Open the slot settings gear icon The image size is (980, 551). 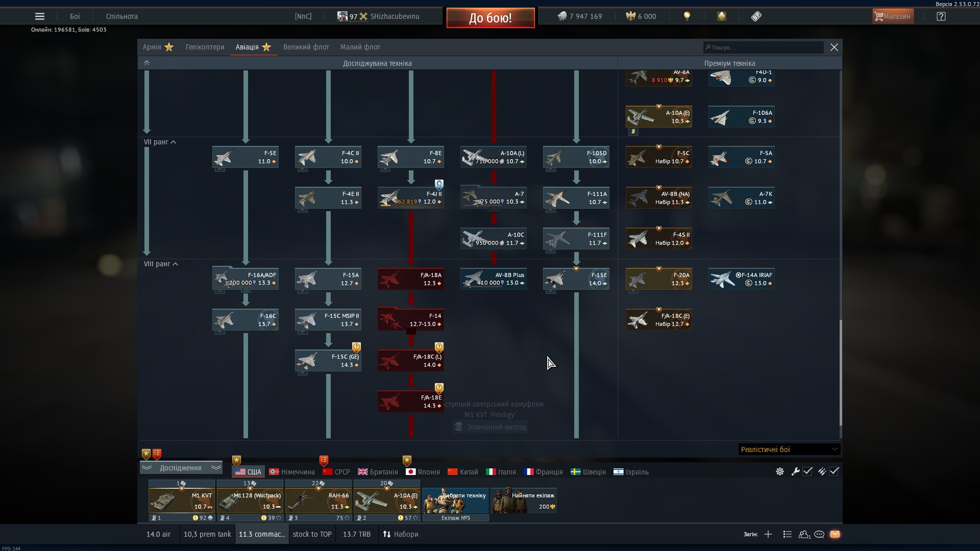click(780, 471)
